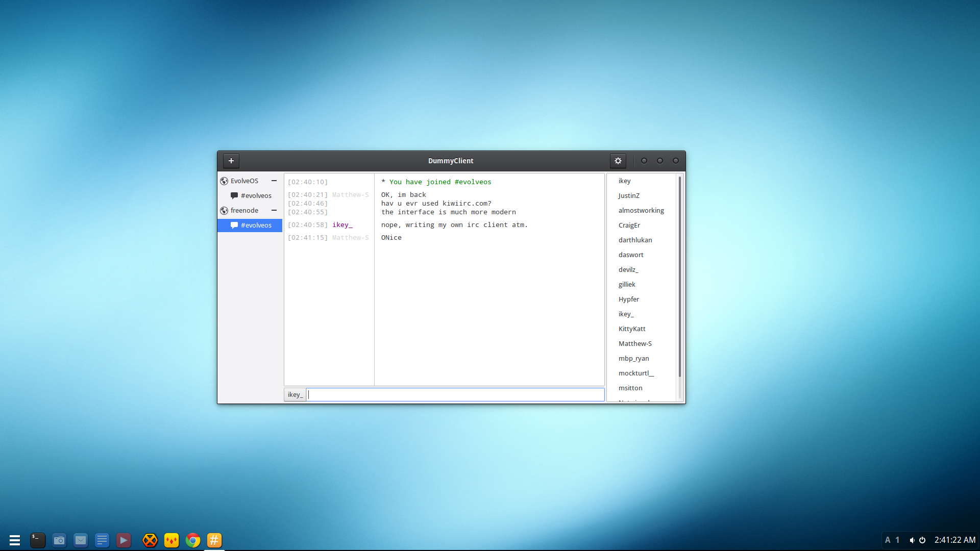This screenshot has height=551, width=980.
Task: Click the first window control circle in DummyClient
Action: coord(644,161)
